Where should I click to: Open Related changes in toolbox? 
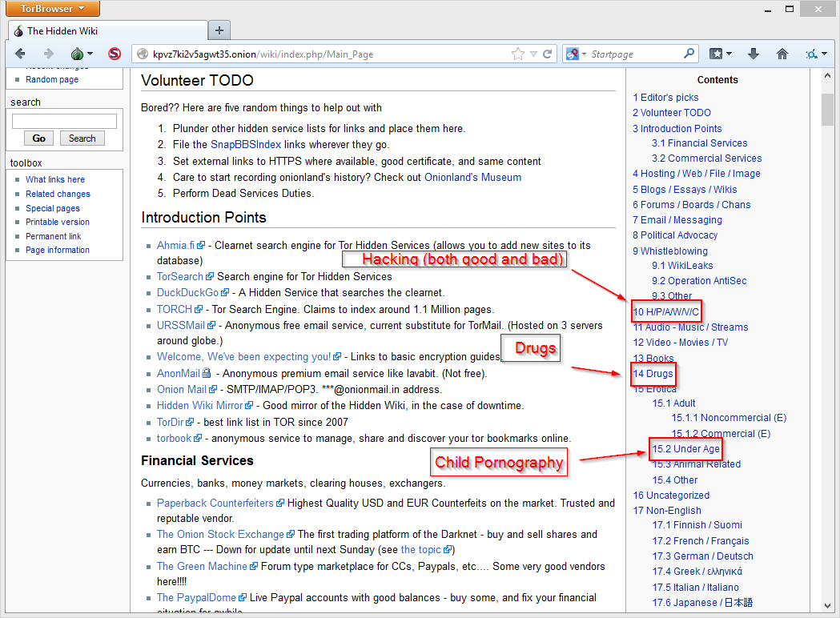click(58, 194)
